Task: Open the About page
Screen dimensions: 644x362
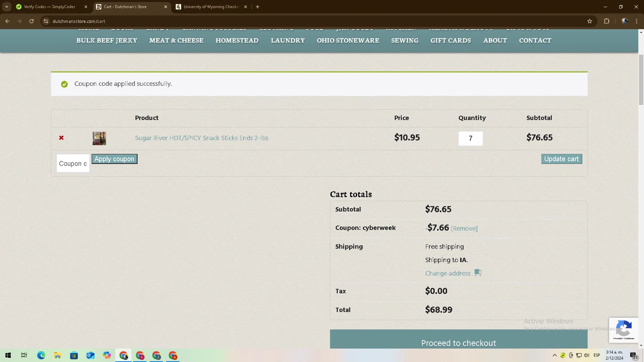Action: point(495,40)
